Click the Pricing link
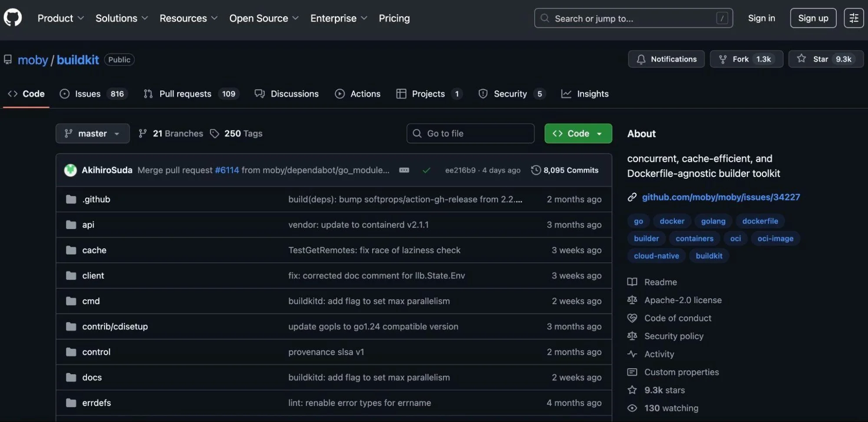Image resolution: width=868 pixels, height=422 pixels. point(394,18)
